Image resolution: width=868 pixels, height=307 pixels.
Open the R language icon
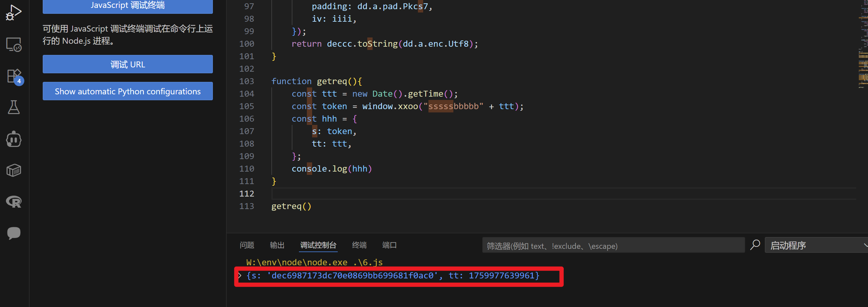[13, 202]
